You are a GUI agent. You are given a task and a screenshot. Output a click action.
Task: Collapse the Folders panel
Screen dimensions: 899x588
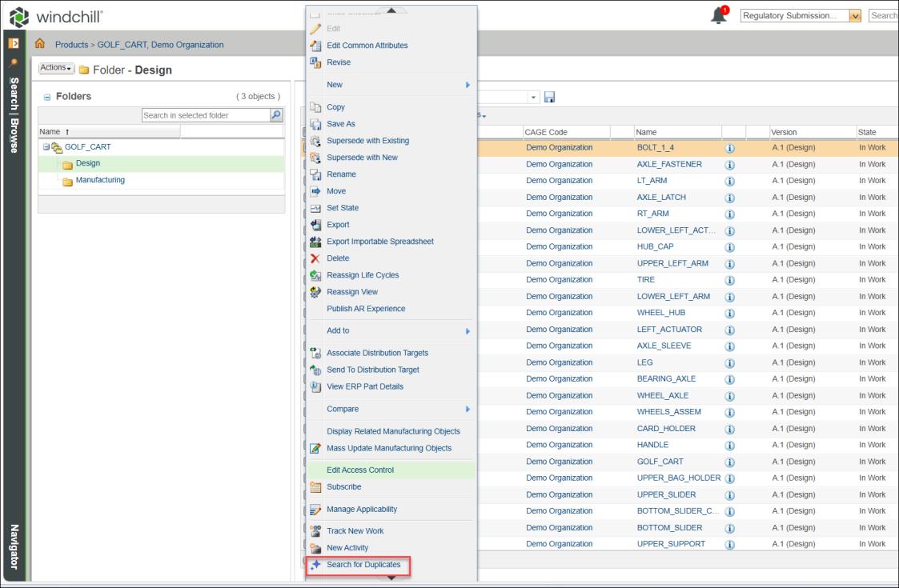coord(47,98)
